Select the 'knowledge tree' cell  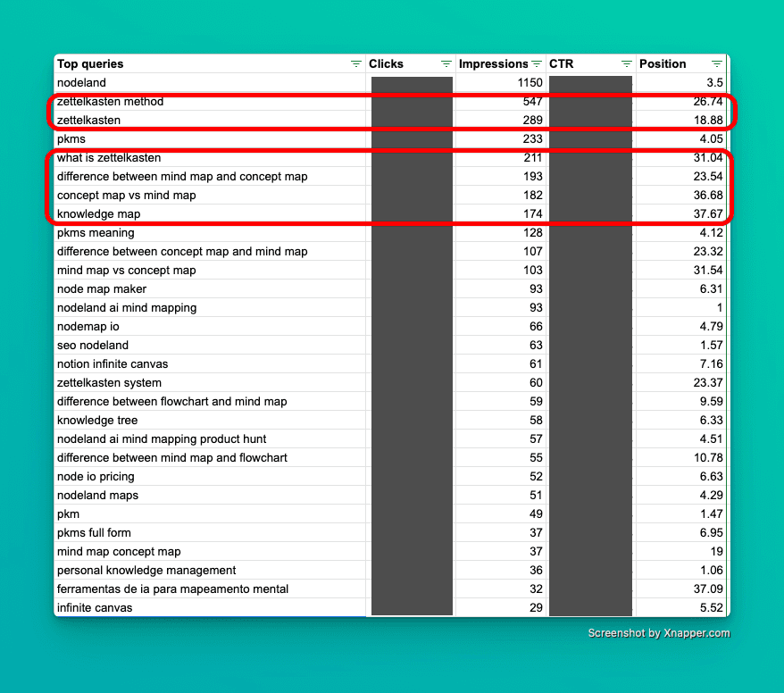[210, 420]
